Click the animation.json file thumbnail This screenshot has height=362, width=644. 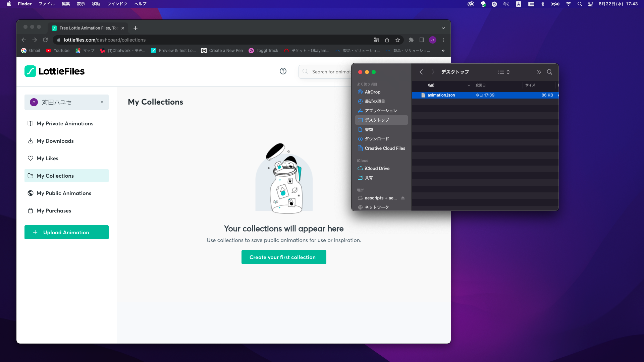coord(423,95)
